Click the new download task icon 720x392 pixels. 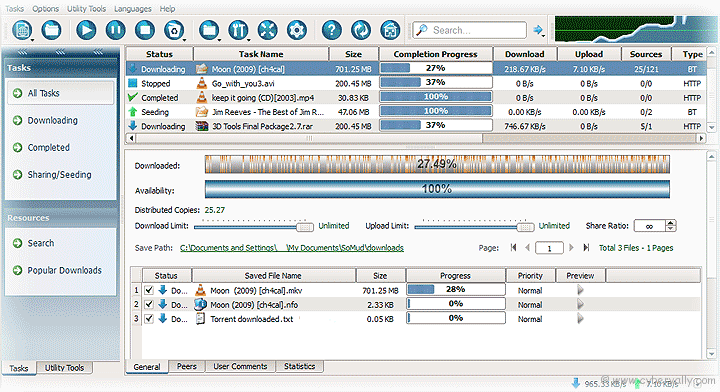click(22, 30)
